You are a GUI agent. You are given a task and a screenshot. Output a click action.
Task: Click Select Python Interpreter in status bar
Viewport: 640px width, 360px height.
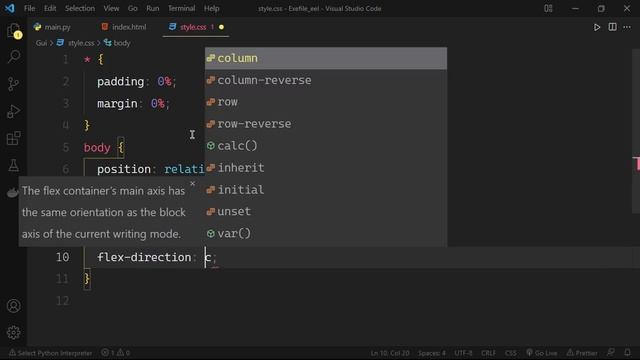click(51, 353)
